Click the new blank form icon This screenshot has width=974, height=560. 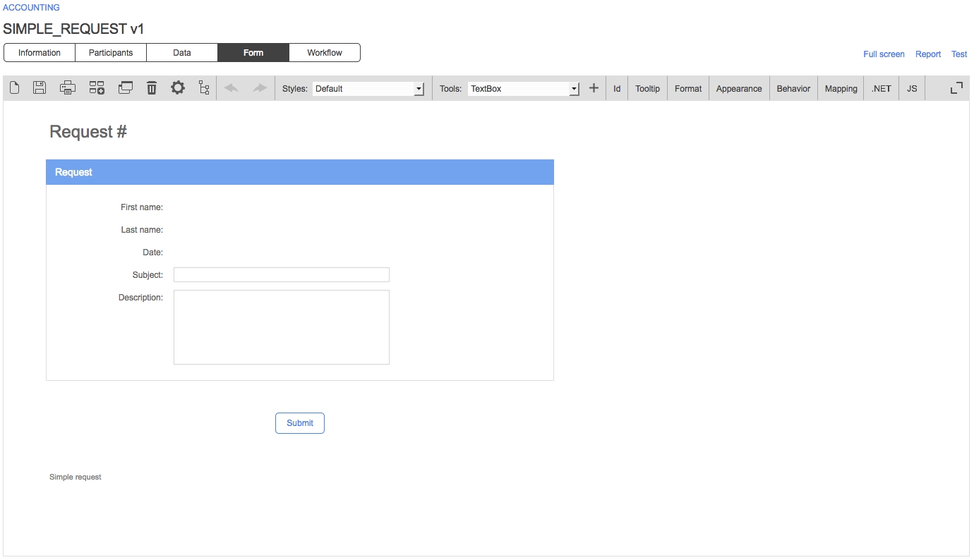click(x=14, y=88)
